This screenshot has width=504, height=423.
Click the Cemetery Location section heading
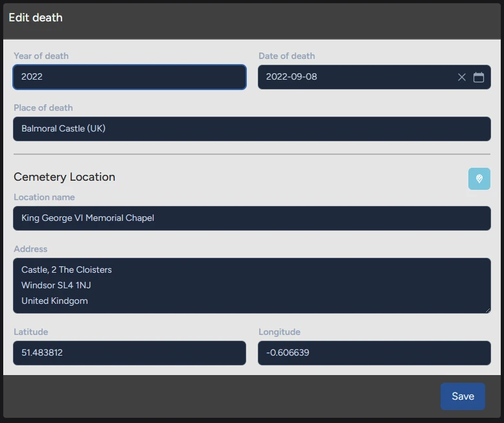(64, 177)
